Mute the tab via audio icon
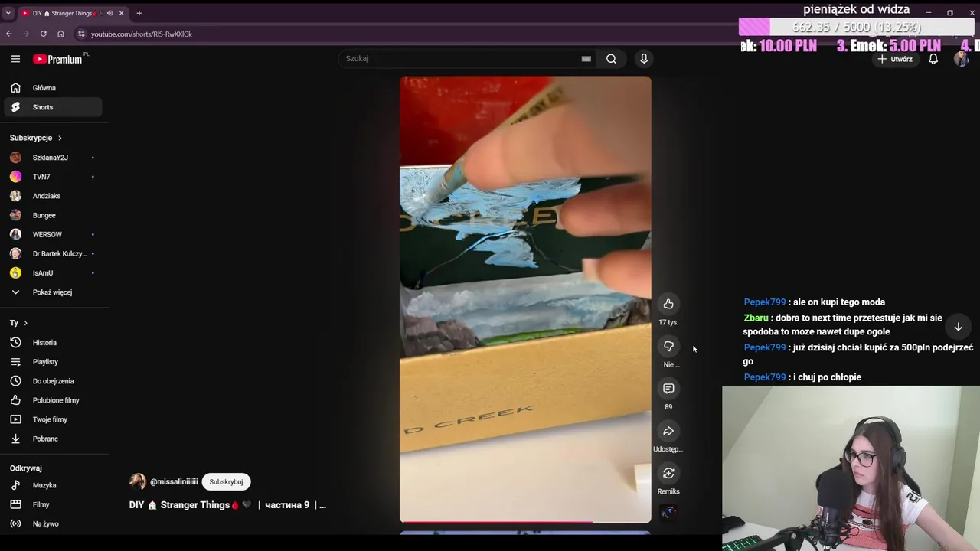Screen dimensions: 980x551 110,13
